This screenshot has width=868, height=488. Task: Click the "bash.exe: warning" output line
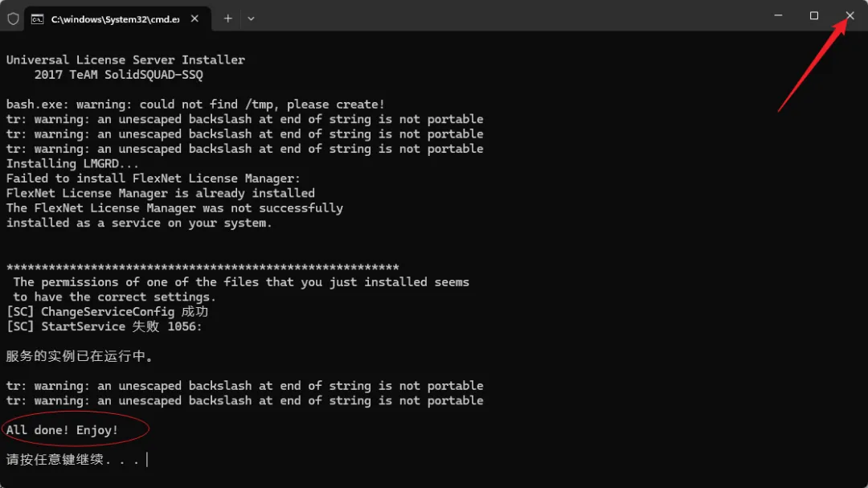(x=195, y=105)
